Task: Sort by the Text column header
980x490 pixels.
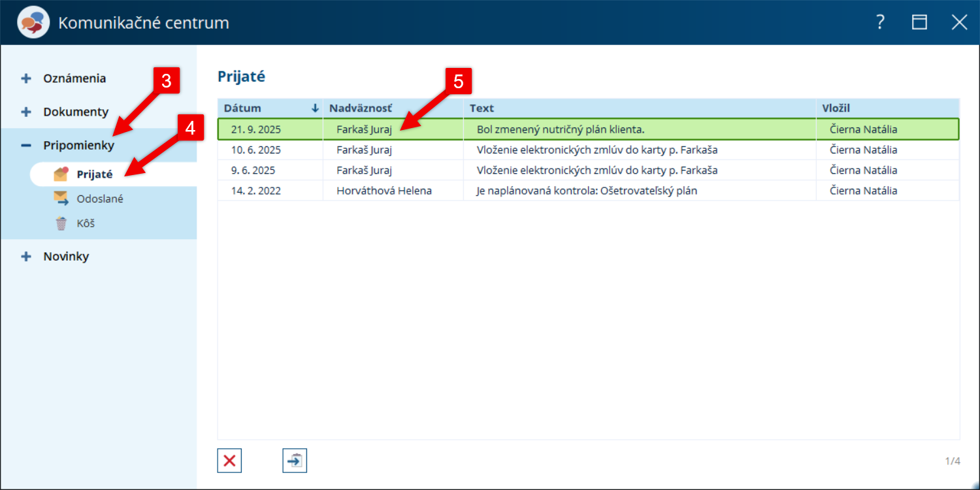Action: tap(640, 108)
